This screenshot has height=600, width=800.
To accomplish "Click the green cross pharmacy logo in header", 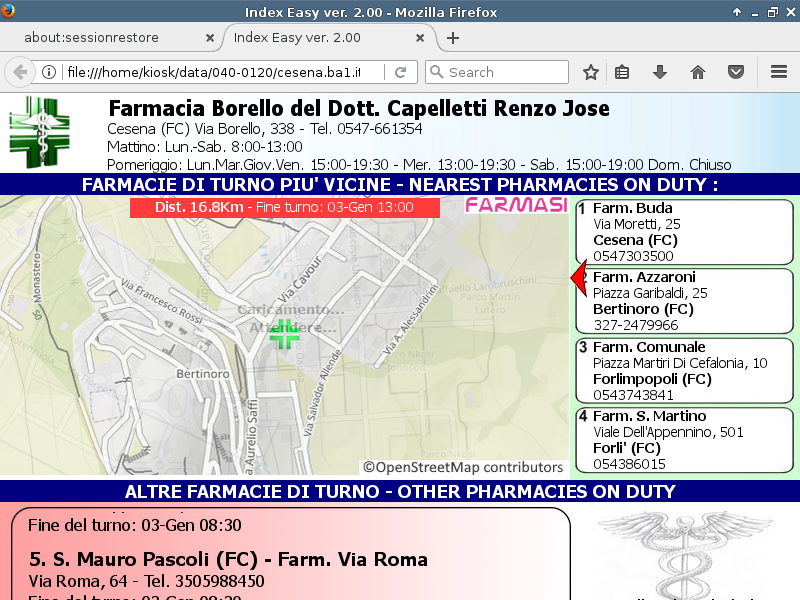I will [40, 132].
